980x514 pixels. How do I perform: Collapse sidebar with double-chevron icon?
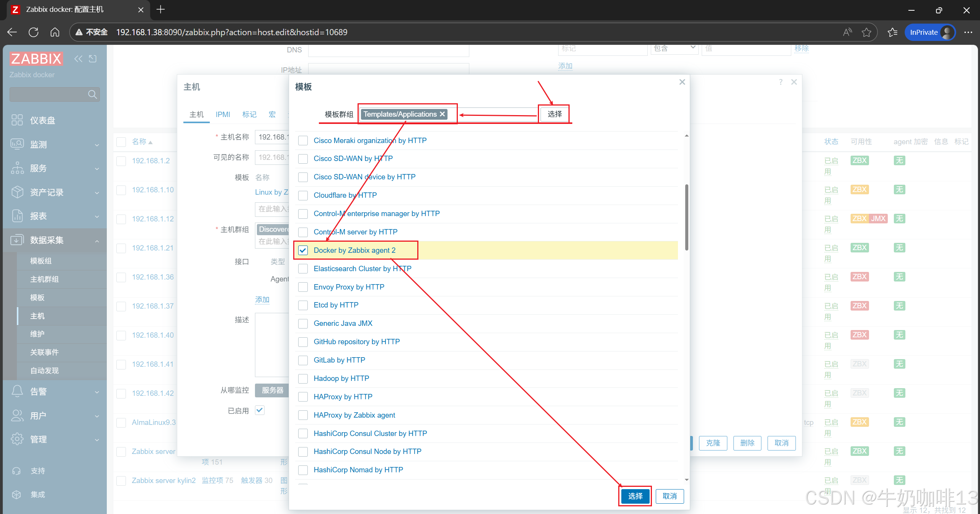point(78,59)
